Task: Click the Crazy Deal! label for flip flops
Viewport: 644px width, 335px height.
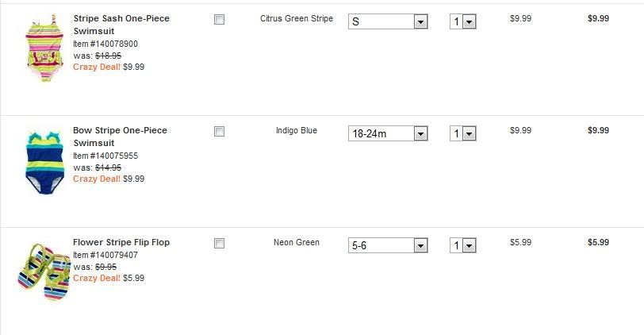Action: (96, 279)
